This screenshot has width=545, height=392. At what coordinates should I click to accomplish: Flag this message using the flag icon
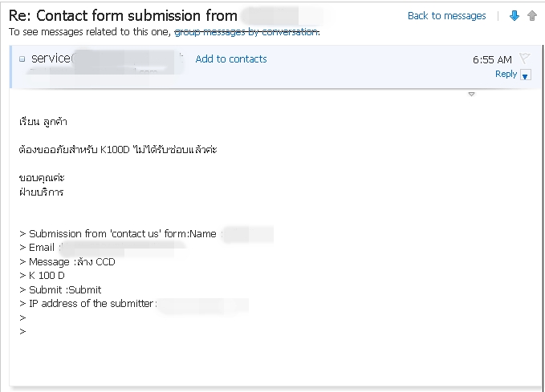[525, 58]
